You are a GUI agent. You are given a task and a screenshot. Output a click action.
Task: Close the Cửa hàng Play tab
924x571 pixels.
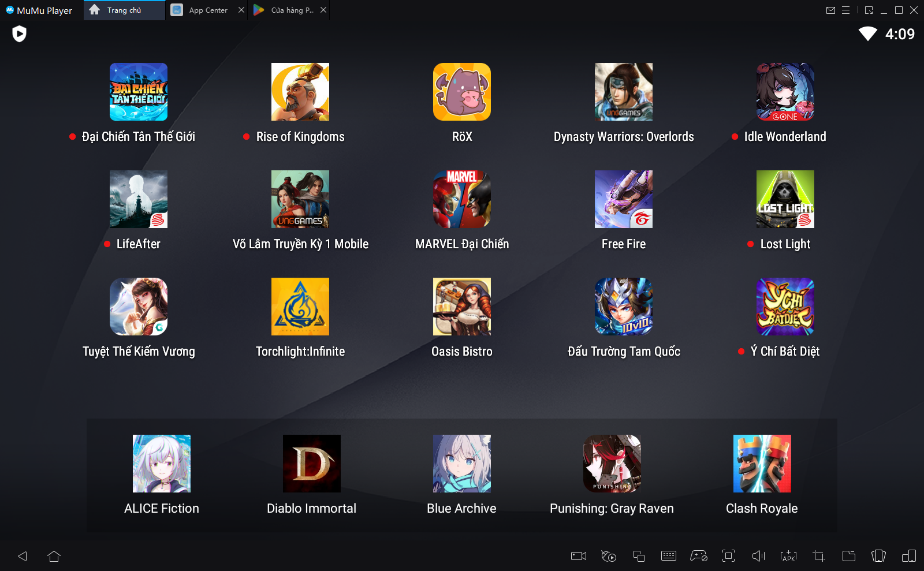323,10
